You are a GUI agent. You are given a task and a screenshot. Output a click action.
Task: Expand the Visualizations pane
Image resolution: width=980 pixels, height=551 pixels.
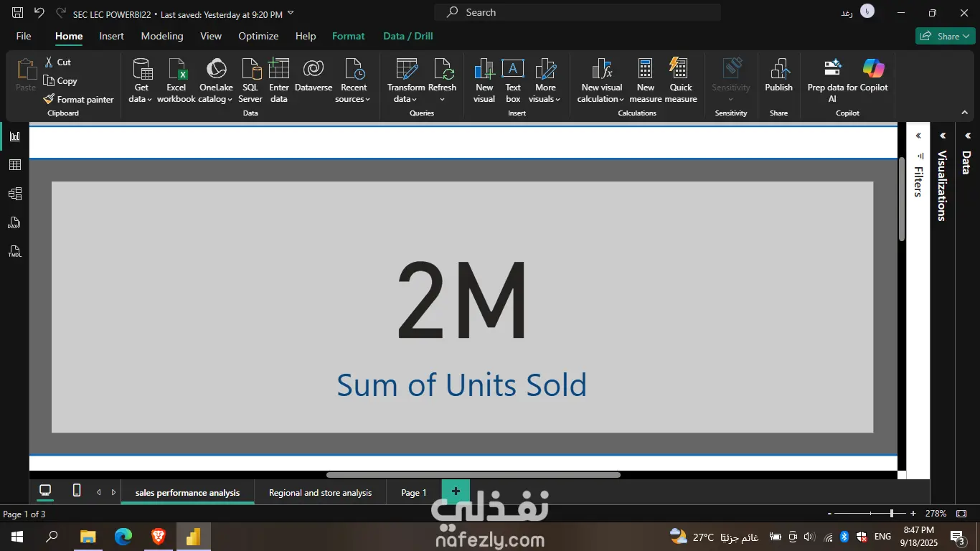point(943,136)
